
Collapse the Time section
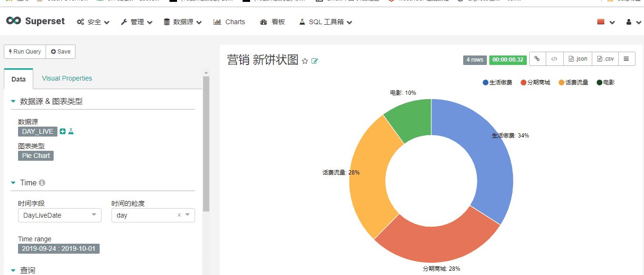click(13, 183)
